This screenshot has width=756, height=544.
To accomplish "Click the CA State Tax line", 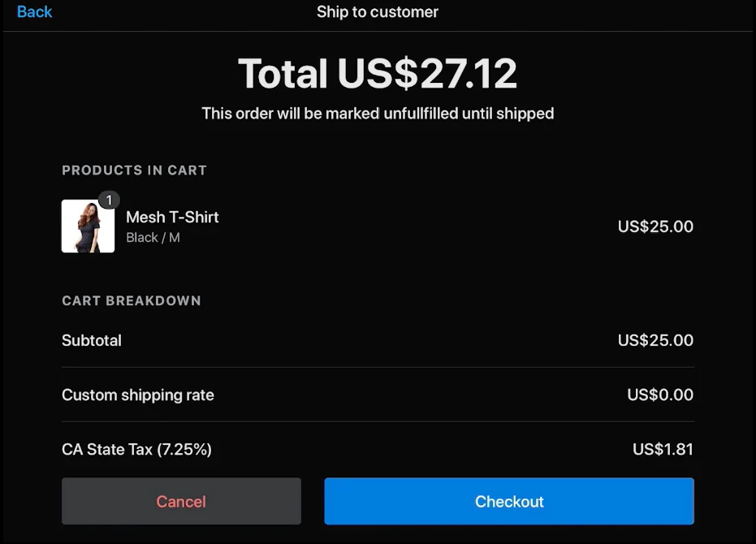I will pyautogui.click(x=136, y=449).
